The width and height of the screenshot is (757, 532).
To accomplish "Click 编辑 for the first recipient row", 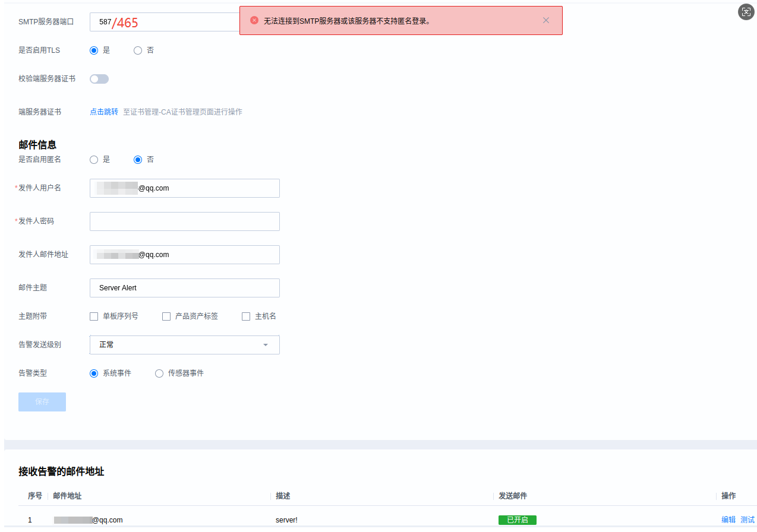I will [728, 520].
